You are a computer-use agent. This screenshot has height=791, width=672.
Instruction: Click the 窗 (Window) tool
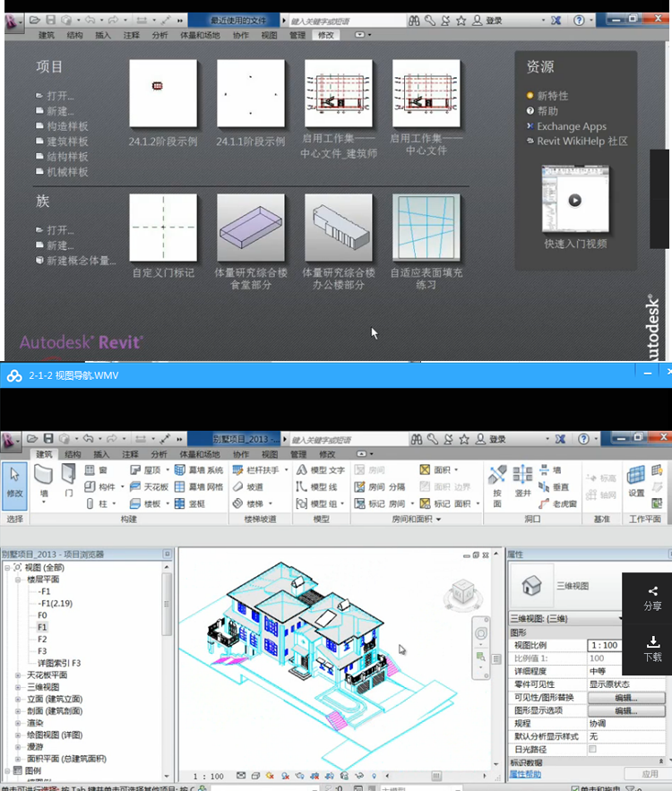tap(96, 470)
